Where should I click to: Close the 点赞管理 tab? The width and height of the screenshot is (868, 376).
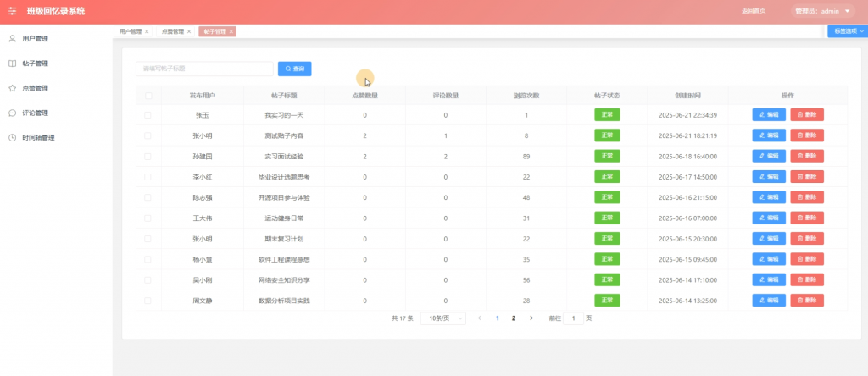tap(189, 31)
